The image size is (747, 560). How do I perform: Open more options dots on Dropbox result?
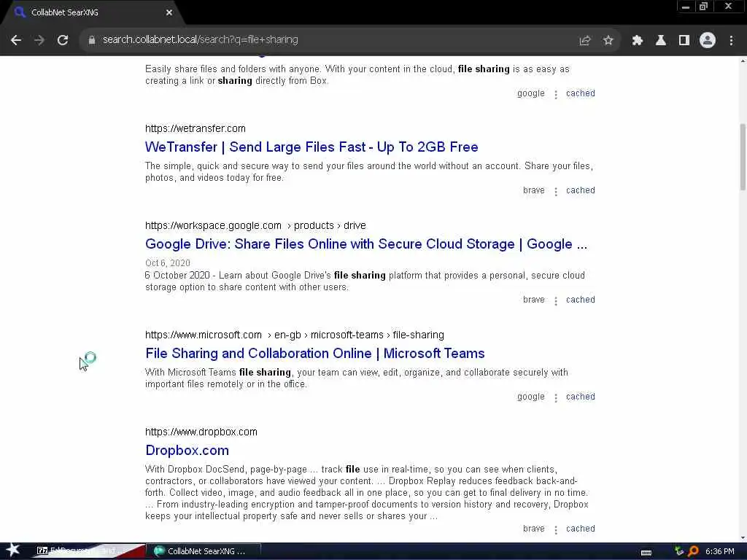pyautogui.click(x=555, y=529)
